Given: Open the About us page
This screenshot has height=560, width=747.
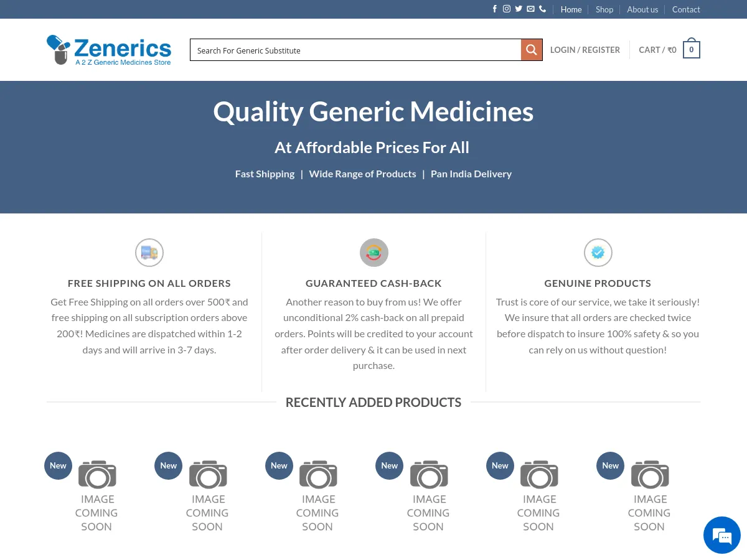Looking at the screenshot, I should click(642, 9).
